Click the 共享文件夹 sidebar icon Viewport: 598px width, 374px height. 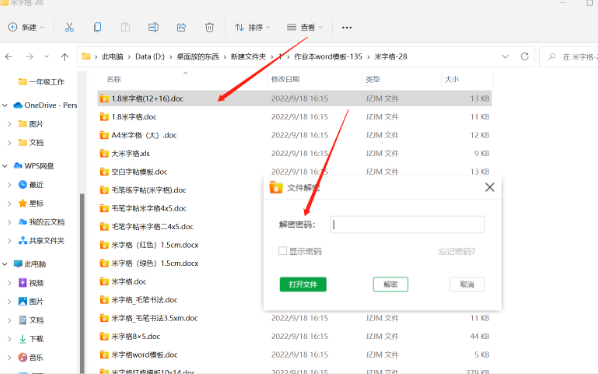[23, 241]
